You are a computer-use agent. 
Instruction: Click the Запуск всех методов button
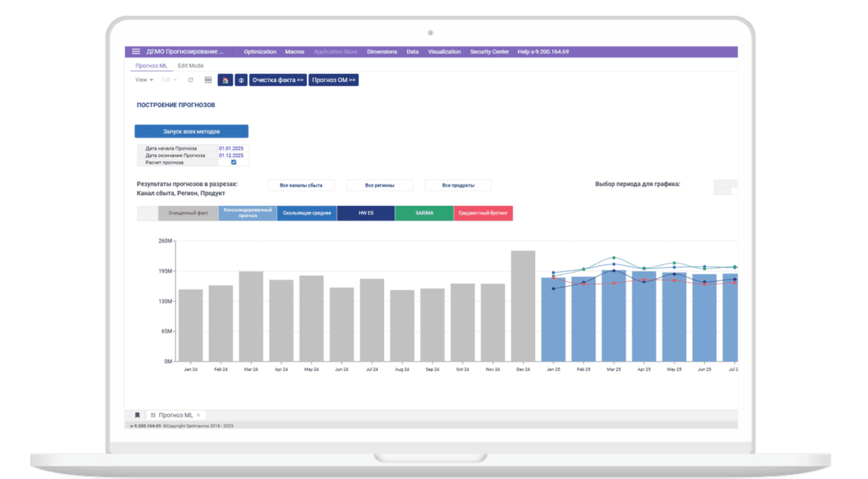click(191, 131)
